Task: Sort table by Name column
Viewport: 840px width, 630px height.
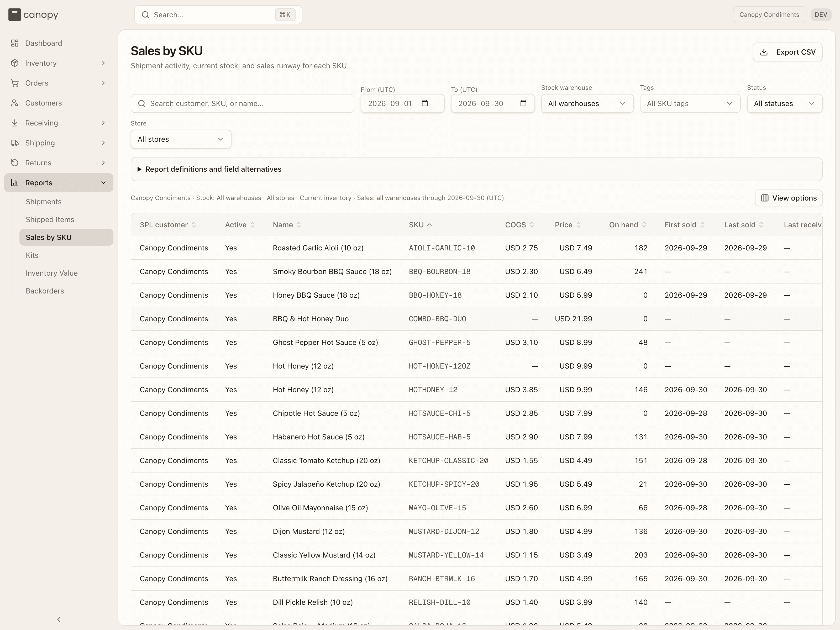Action: pyautogui.click(x=287, y=225)
